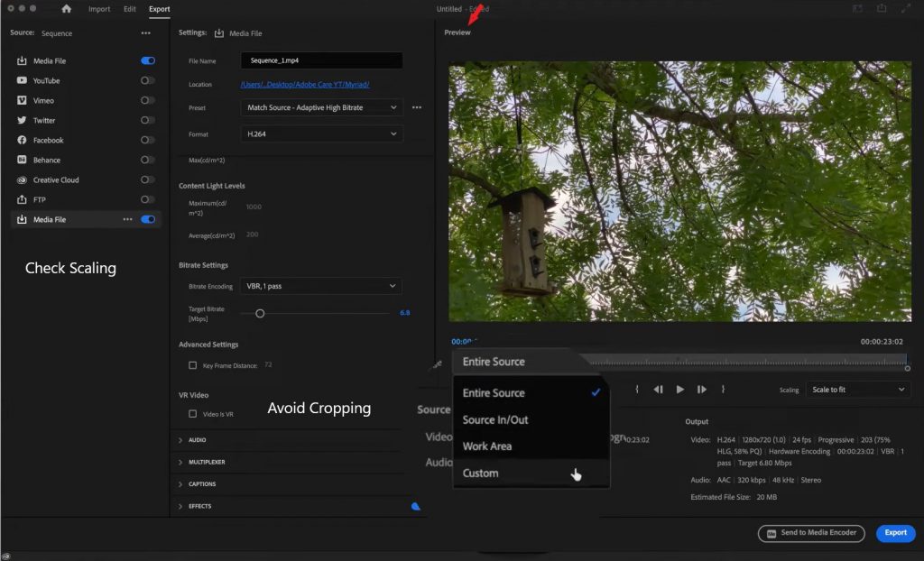Open the Scaling Scale to fit dropdown

click(x=858, y=390)
